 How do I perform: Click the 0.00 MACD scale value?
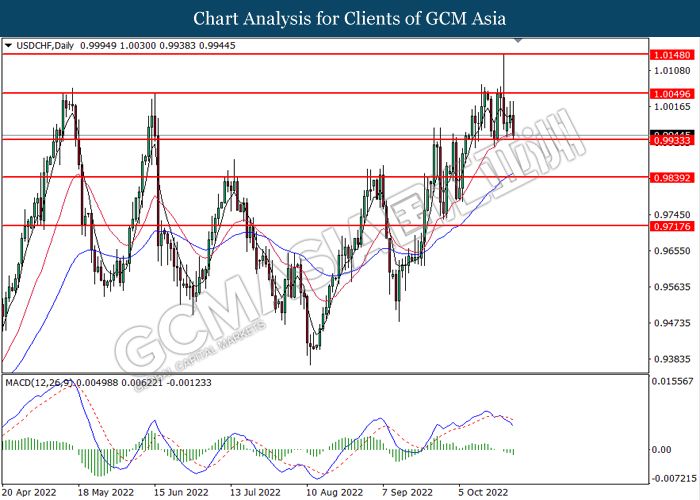(x=662, y=450)
